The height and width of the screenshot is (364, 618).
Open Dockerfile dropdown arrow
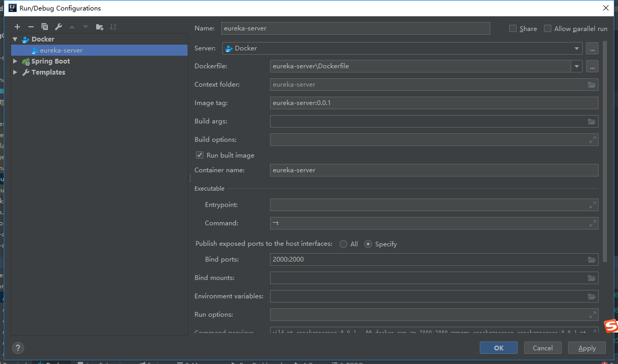click(576, 66)
